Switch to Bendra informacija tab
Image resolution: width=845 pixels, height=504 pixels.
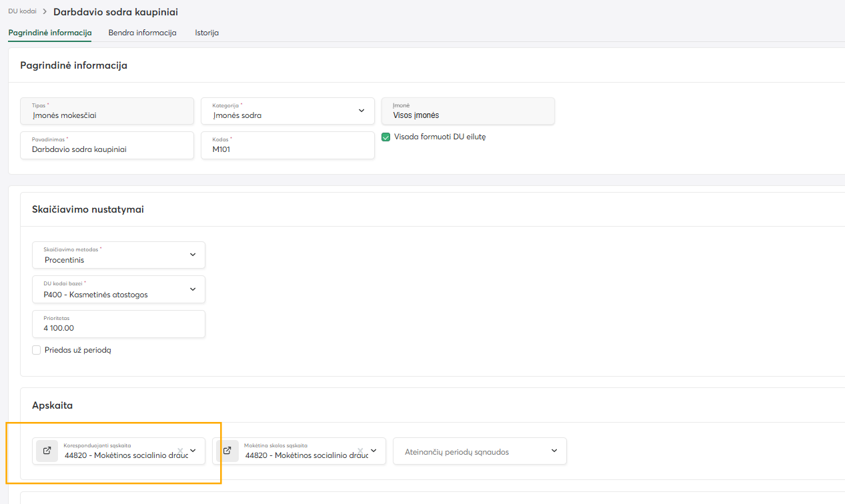click(143, 32)
